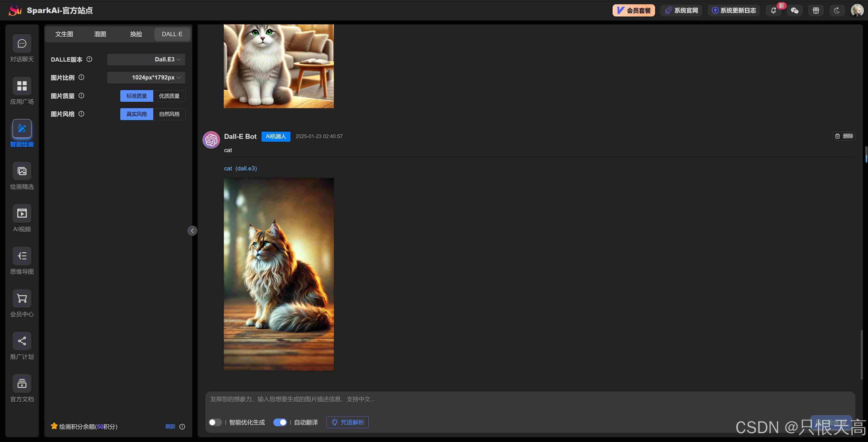
Task: Select 优质质量 image quality option
Action: point(169,96)
